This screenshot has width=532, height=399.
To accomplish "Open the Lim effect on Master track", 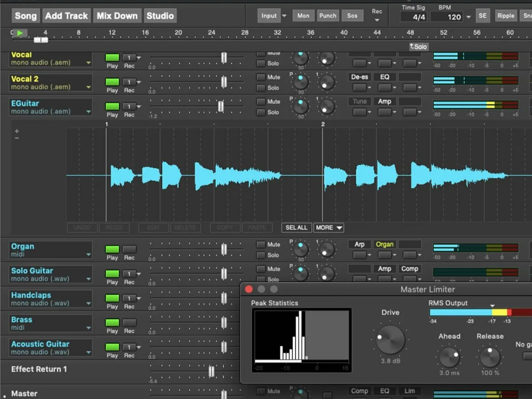I will (x=409, y=391).
